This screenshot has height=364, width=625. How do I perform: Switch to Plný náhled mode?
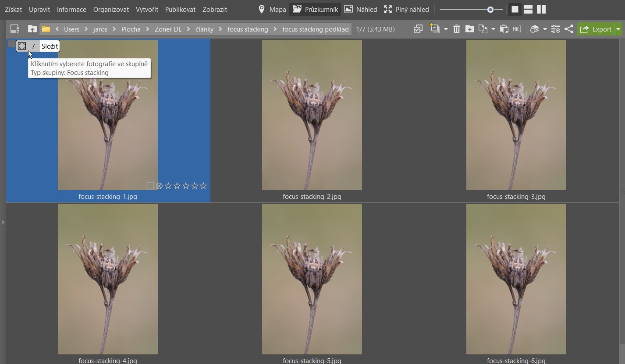[406, 9]
